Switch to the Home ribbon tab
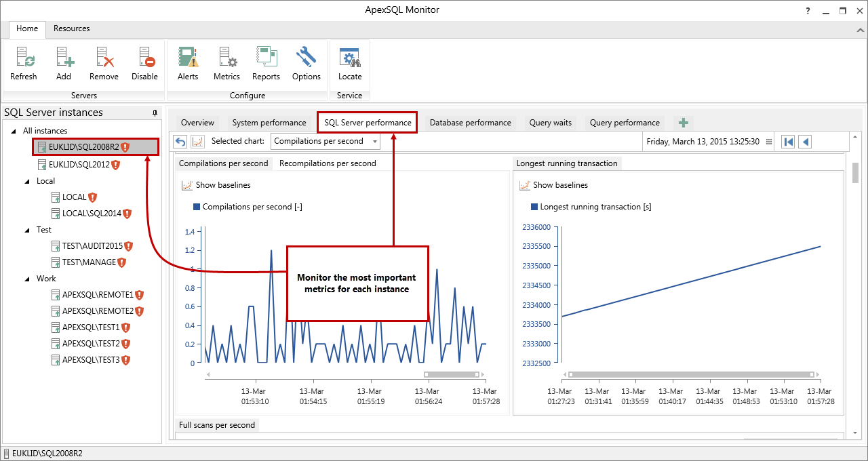Viewport: 868px width, 461px height. pyautogui.click(x=27, y=28)
